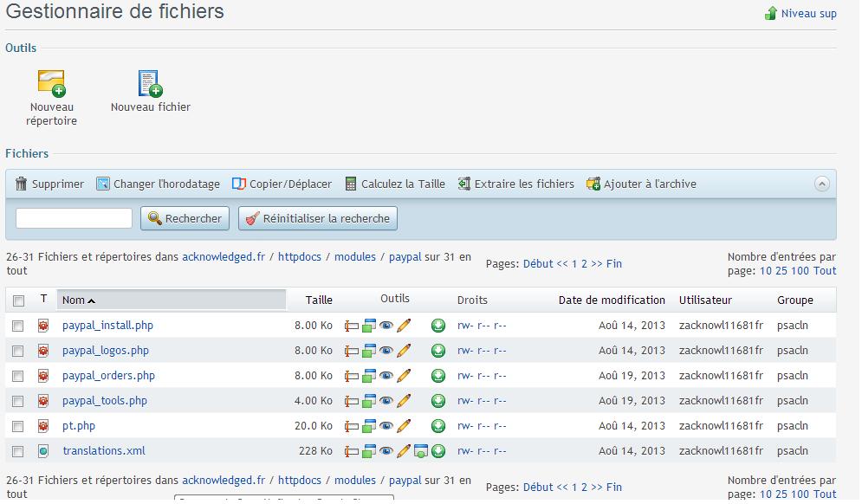The image size is (862, 504).
Task: Copy/move paypal_install.php via its row icon
Action: pos(369,326)
